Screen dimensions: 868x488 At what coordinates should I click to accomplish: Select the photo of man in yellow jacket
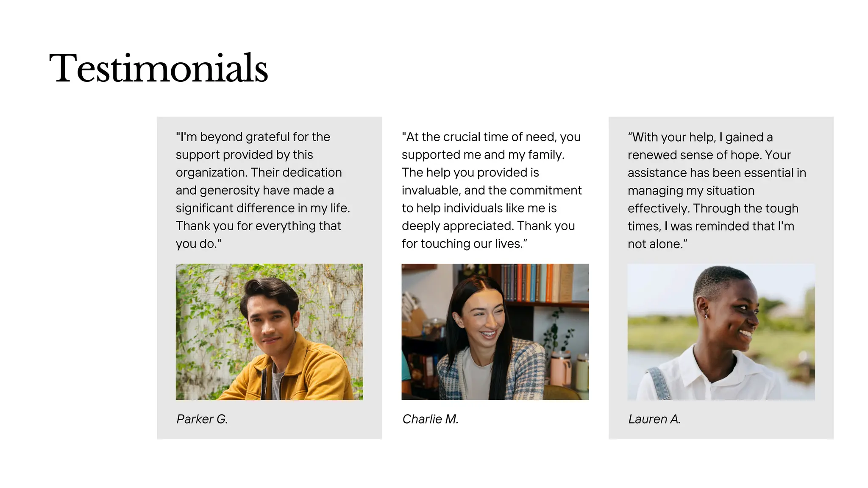tap(269, 332)
